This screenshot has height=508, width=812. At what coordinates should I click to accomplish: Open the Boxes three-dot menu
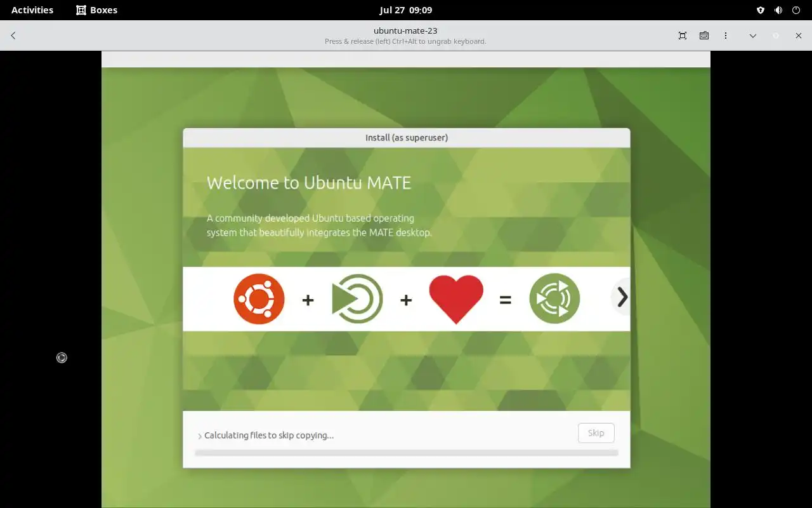[x=726, y=36]
